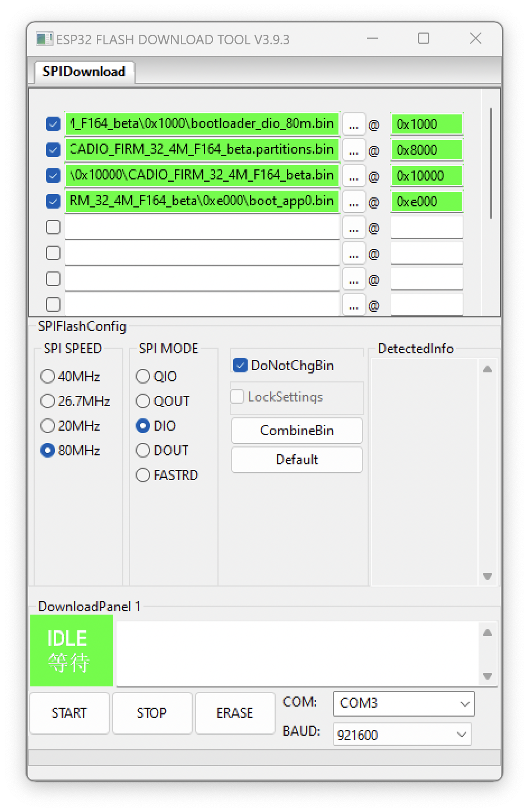
Task: Choose FASTRD SPI mode
Action: tap(142, 475)
